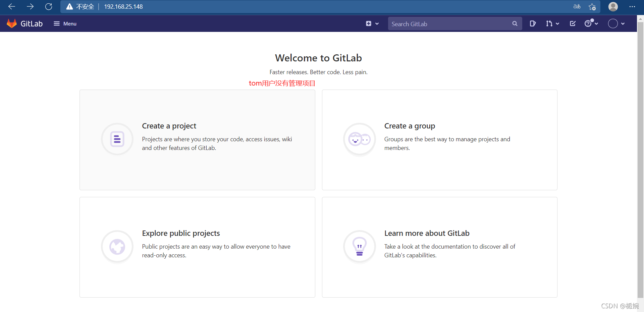Open the Create a group card heading
This screenshot has height=312, width=644.
click(x=410, y=126)
